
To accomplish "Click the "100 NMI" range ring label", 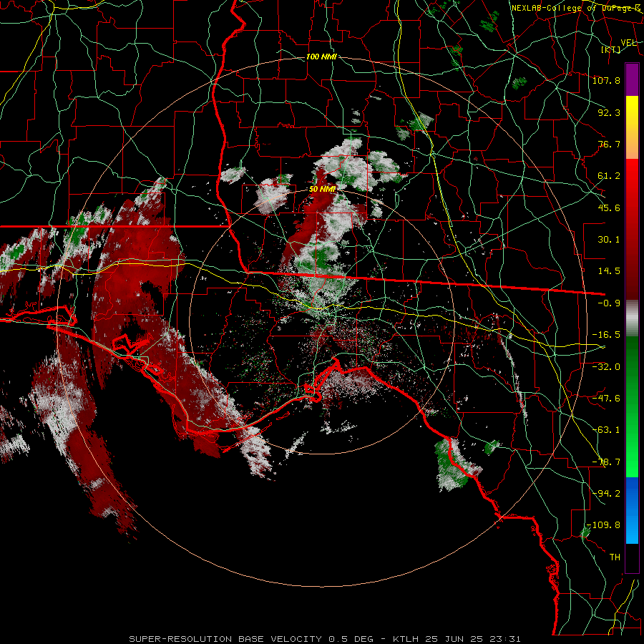I will pos(321,57).
